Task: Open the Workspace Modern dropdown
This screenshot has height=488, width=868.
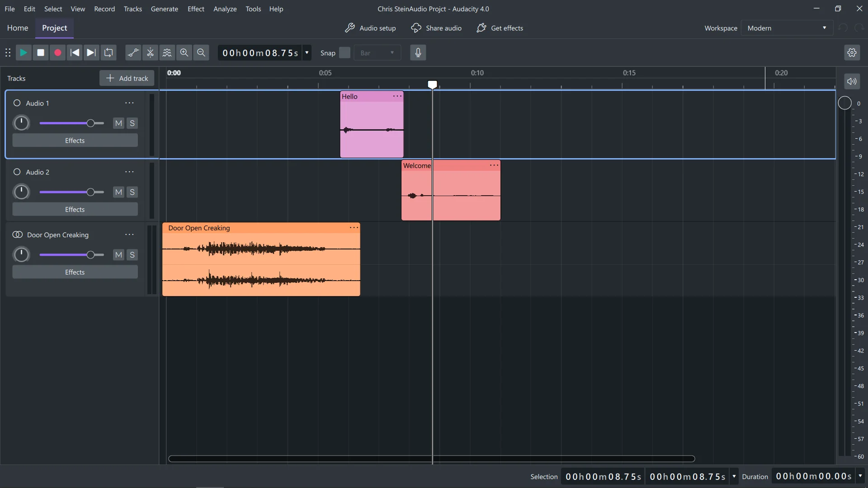Action: tap(787, 28)
